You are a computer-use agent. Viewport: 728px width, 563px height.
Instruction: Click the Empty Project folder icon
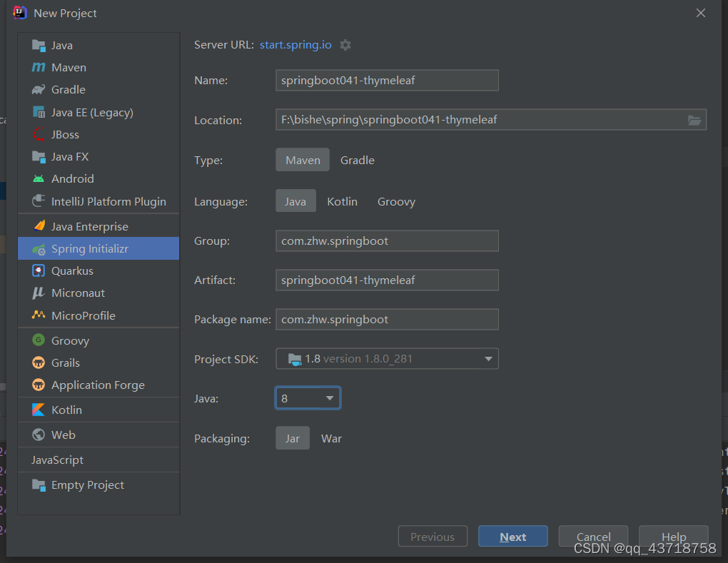click(39, 485)
